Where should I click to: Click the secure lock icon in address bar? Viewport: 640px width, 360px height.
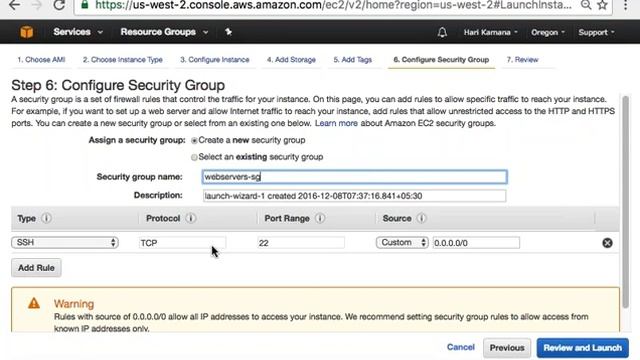coord(84,5)
